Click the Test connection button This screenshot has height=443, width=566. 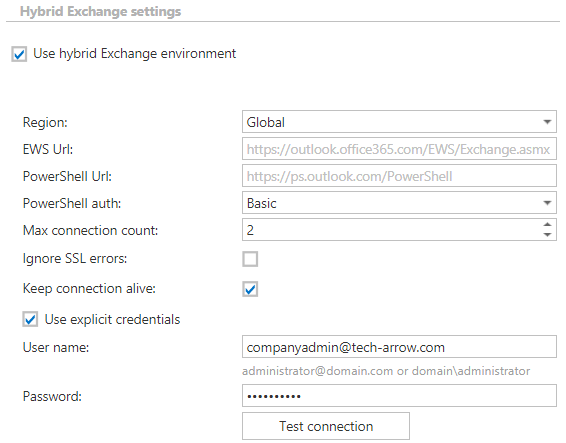[326, 426]
